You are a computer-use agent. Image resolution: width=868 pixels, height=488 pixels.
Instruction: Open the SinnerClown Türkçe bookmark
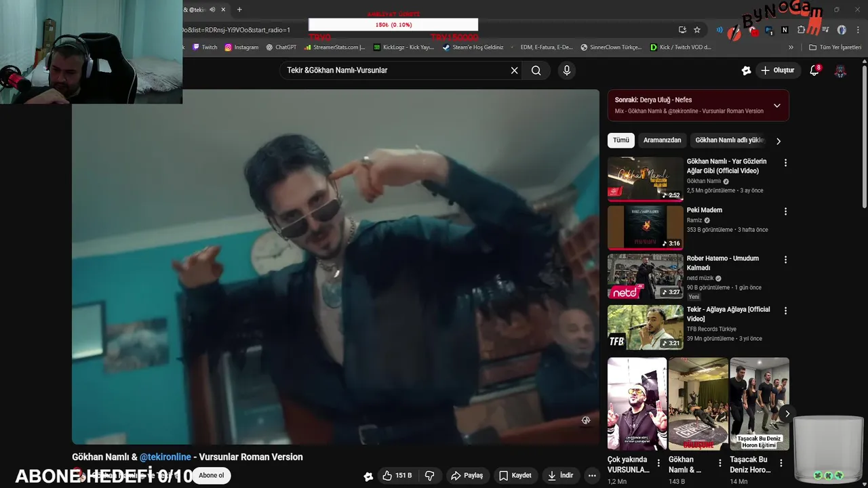coord(611,47)
